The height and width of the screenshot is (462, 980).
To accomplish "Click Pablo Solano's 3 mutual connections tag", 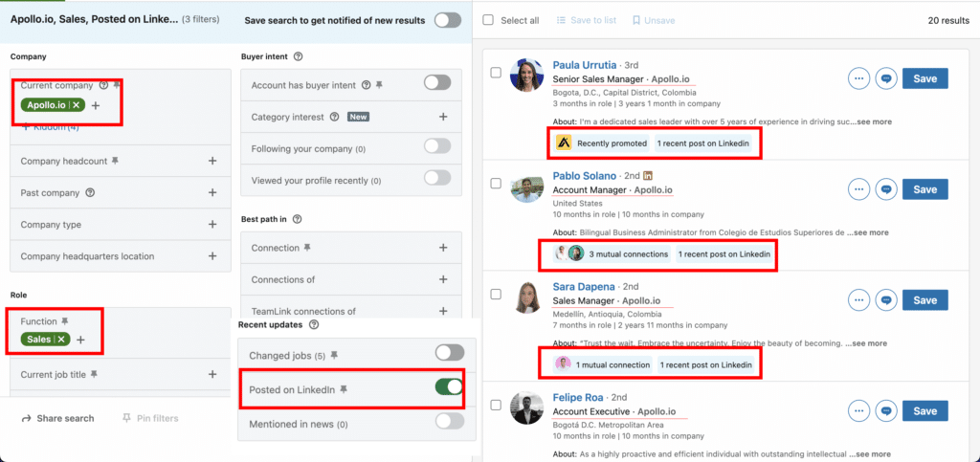I will [612, 254].
